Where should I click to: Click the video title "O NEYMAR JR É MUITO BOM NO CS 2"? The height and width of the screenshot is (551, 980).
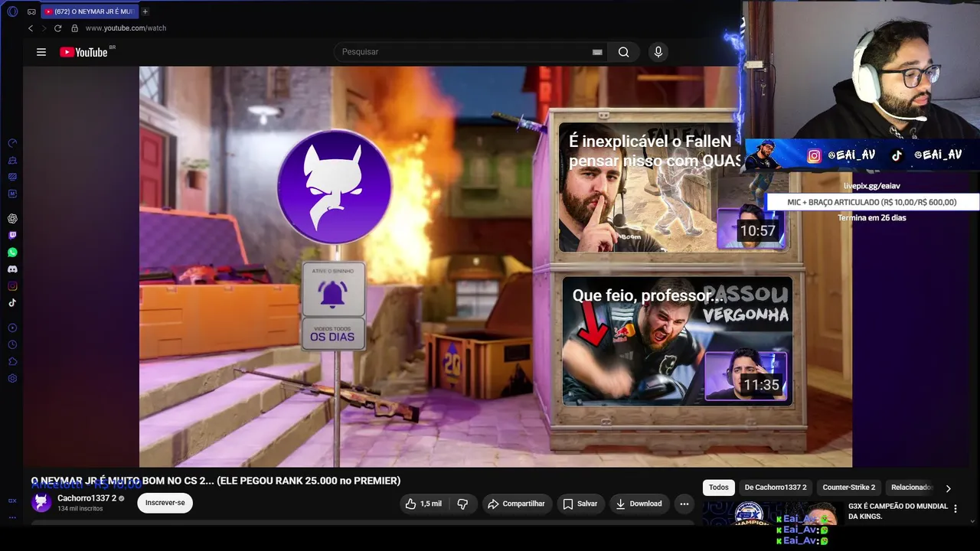pyautogui.click(x=216, y=481)
